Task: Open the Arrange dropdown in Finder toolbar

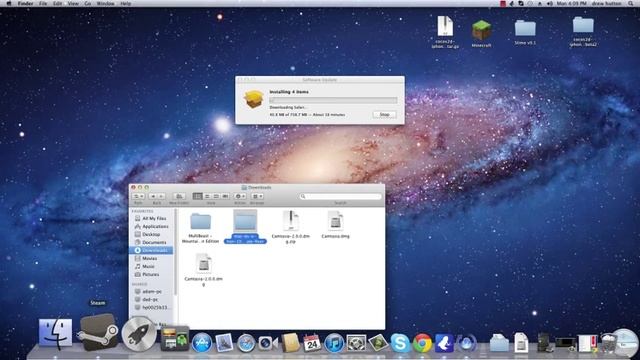Action: point(257,196)
